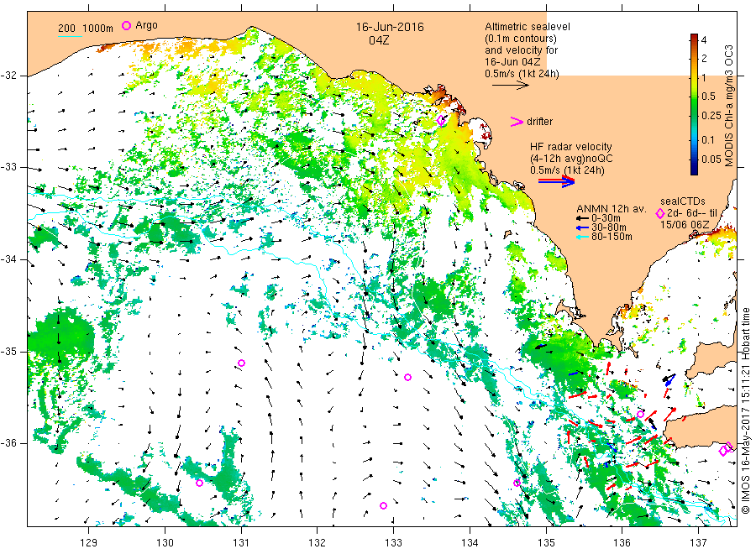Click the 'ANMN 12h av.' legend heading
The image size is (756, 554).
pos(611,209)
